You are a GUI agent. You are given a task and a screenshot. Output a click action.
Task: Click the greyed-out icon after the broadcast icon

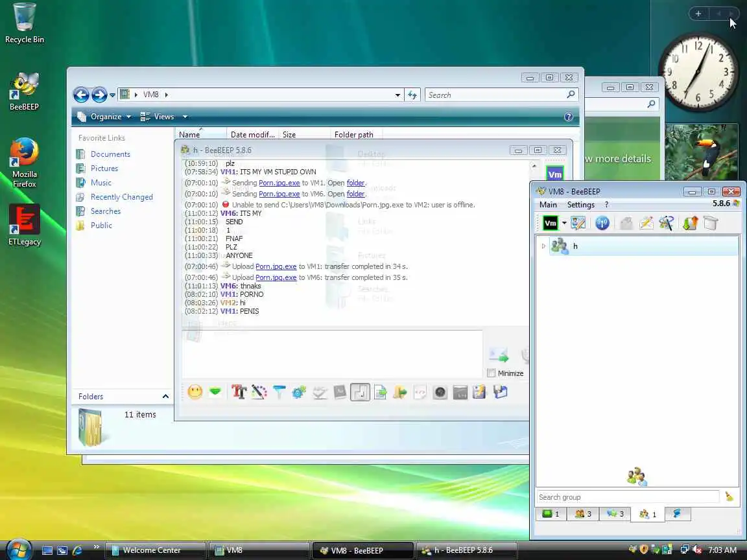pyautogui.click(x=626, y=223)
